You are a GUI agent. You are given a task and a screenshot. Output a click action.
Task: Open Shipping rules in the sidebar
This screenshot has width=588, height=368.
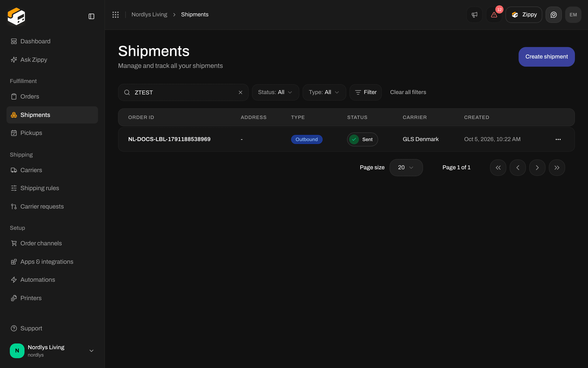pyautogui.click(x=52, y=188)
